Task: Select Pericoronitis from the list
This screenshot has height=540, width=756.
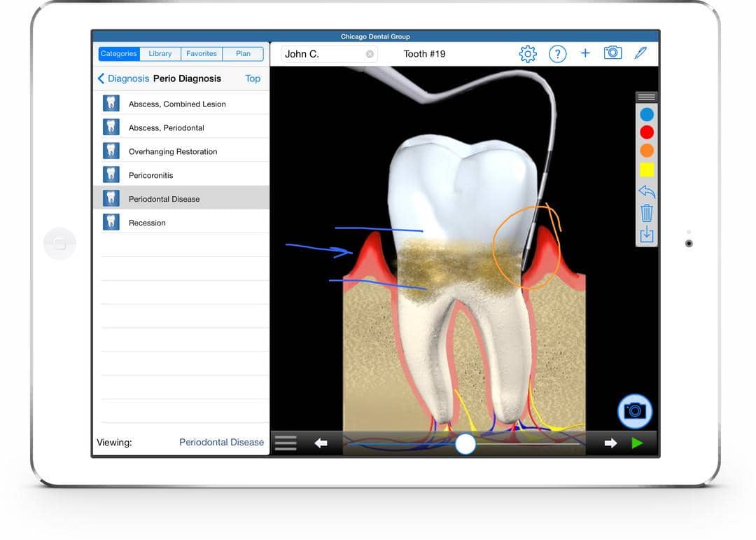Action: 150,175
